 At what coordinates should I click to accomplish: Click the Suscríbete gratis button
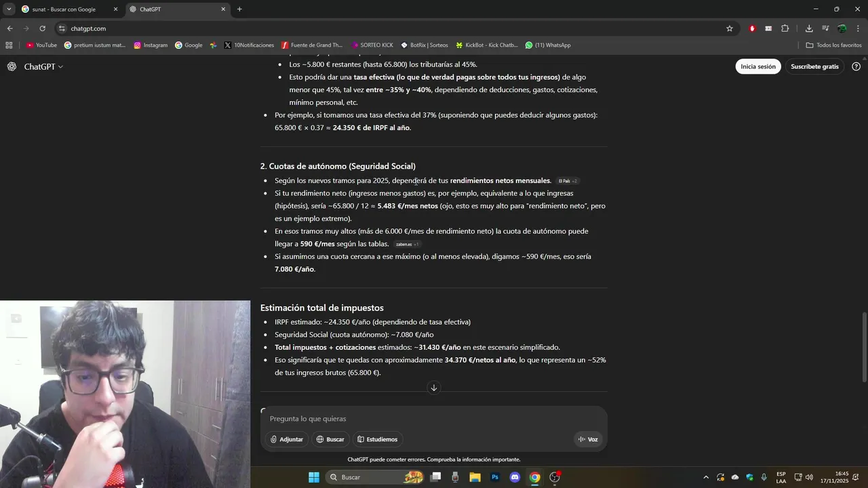814,66
